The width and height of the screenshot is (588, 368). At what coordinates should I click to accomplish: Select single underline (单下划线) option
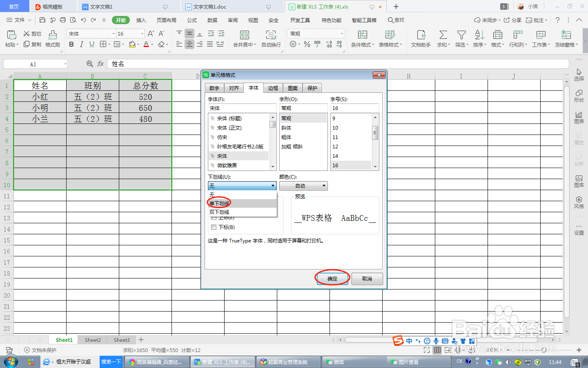click(x=243, y=203)
